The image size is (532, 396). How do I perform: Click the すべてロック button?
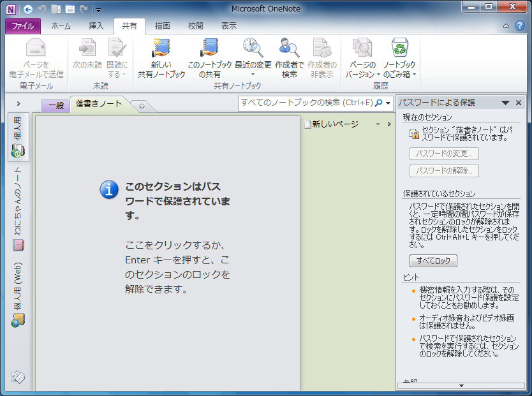[x=433, y=261]
